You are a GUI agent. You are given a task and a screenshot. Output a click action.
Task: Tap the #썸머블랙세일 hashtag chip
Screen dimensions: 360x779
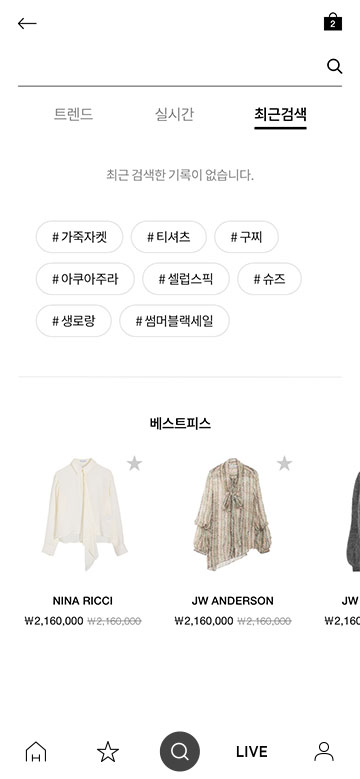pos(174,321)
